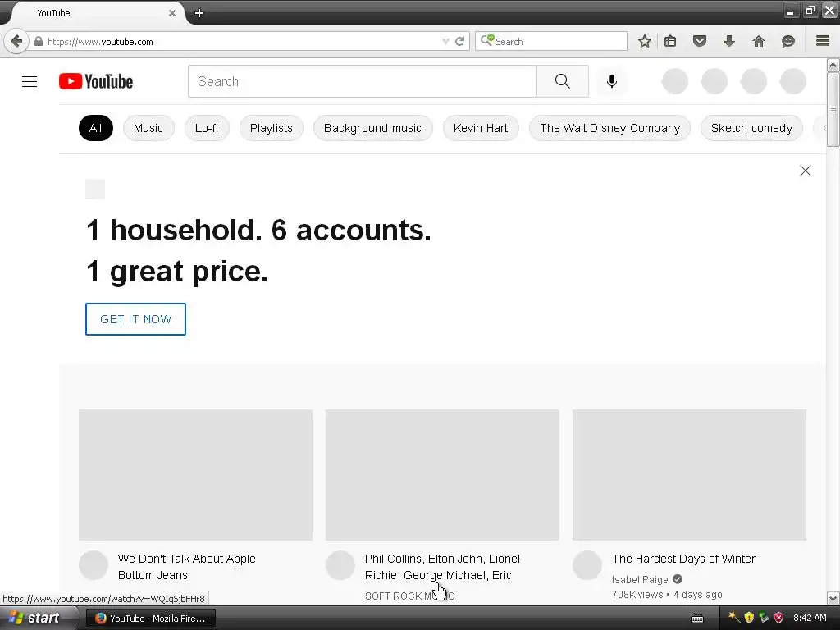Screen dimensions: 840x630
Task: Open the URL history dropdown arrow
Action: [445, 41]
